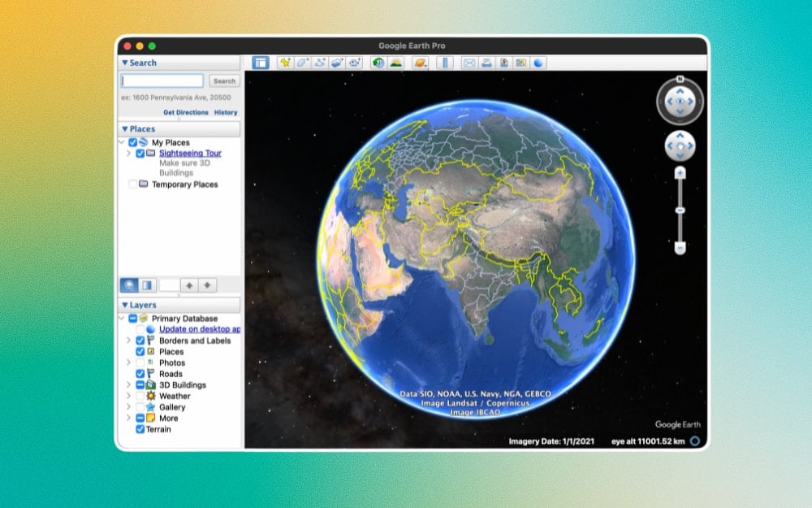Select the Add Polygon tool
The height and width of the screenshot is (508, 812).
click(x=302, y=63)
